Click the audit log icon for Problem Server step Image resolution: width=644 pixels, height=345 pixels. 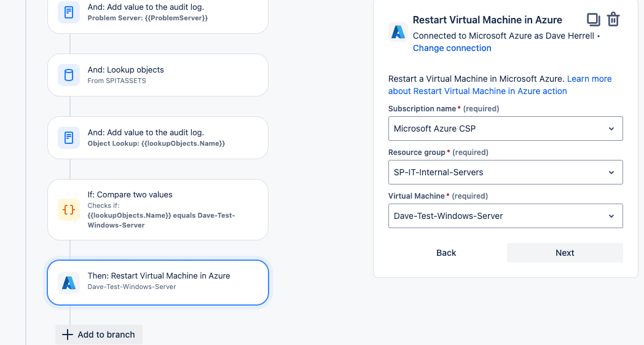(69, 12)
